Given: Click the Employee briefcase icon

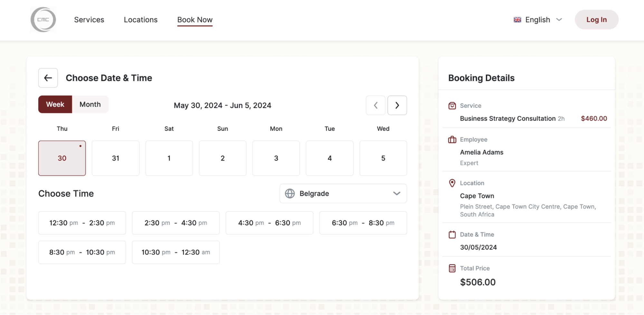Looking at the screenshot, I should (452, 140).
